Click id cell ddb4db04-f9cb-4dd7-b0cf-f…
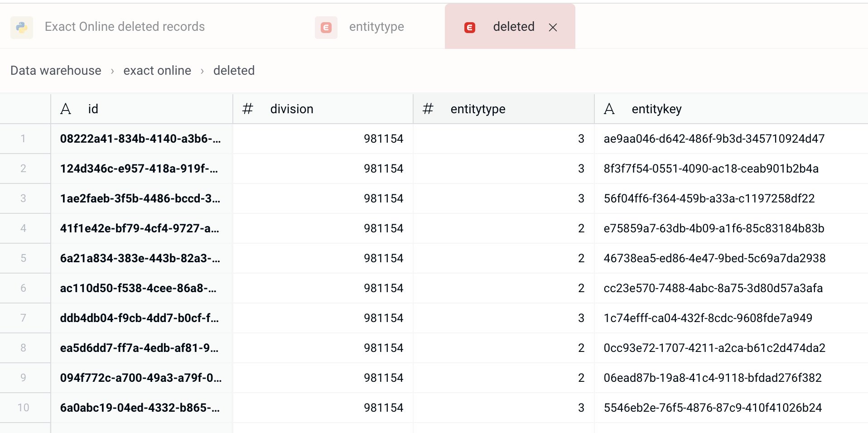The width and height of the screenshot is (868, 433). click(142, 318)
